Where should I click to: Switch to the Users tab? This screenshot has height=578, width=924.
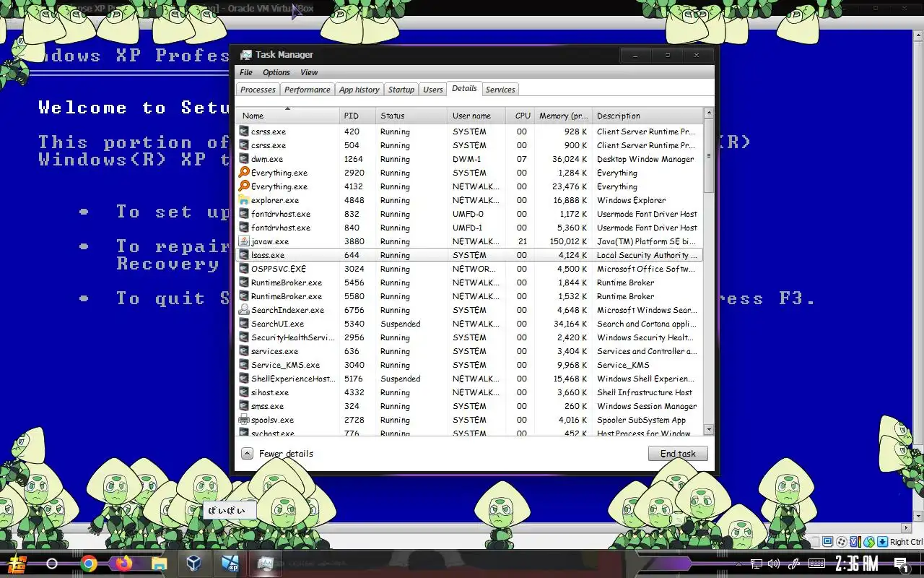tap(432, 90)
